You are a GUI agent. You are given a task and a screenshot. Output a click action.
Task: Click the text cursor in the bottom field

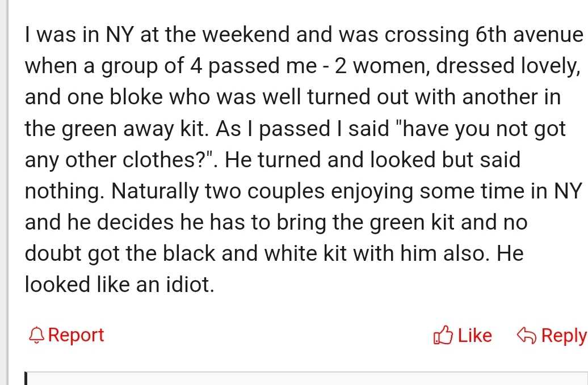point(26,378)
